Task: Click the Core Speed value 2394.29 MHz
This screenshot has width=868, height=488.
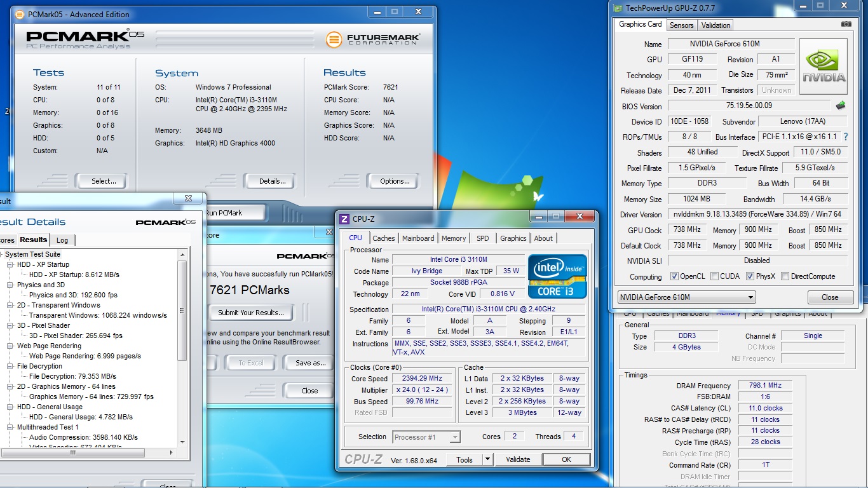Action: pyautogui.click(x=423, y=379)
